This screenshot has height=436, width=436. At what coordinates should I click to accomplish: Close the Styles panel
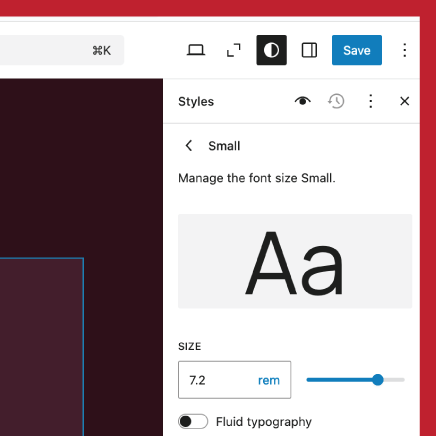[404, 101]
